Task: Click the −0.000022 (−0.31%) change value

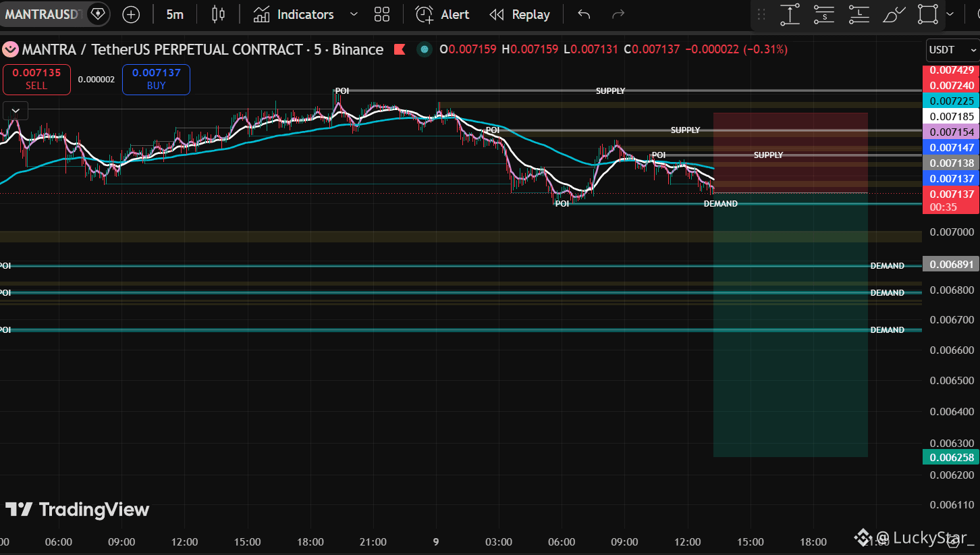Action: (736, 49)
